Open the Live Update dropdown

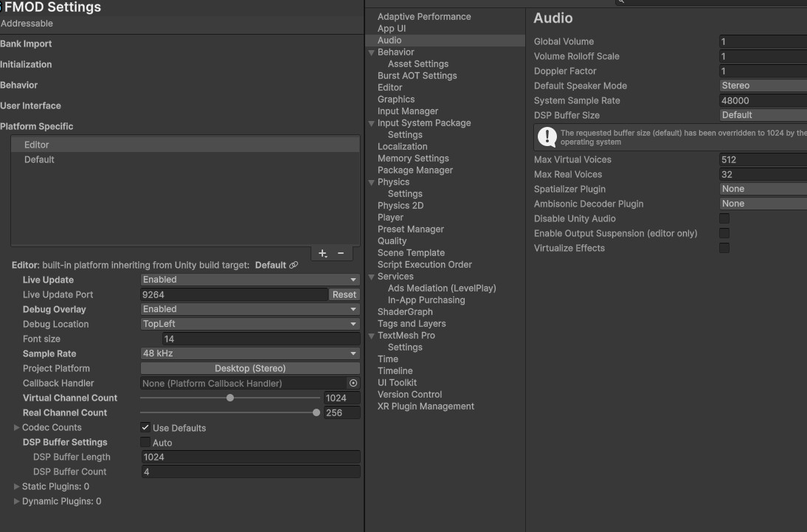coord(250,280)
